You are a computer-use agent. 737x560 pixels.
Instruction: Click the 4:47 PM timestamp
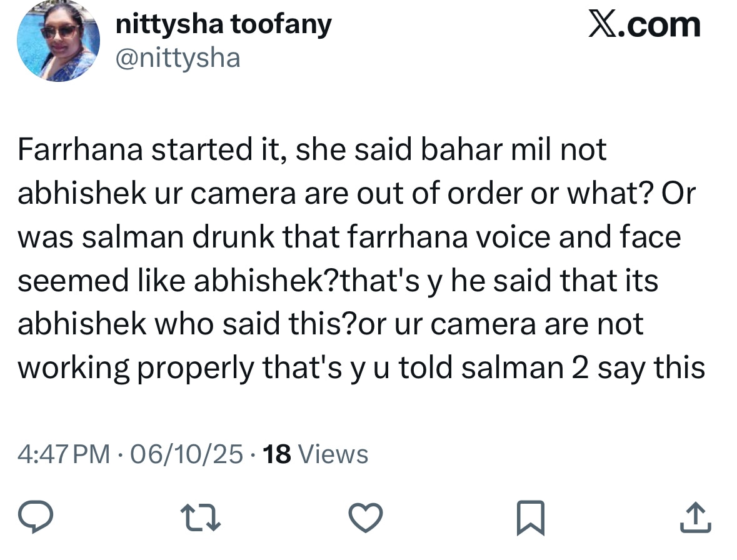point(64,454)
